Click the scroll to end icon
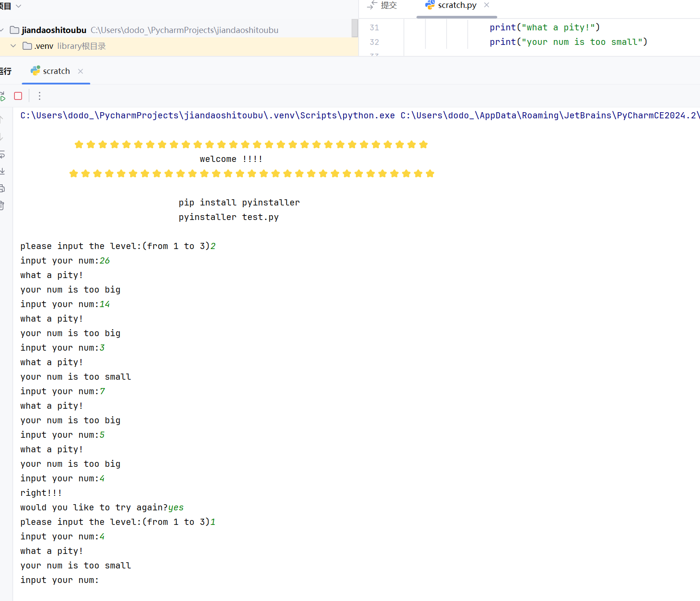Image resolution: width=700 pixels, height=601 pixels. coord(2,171)
